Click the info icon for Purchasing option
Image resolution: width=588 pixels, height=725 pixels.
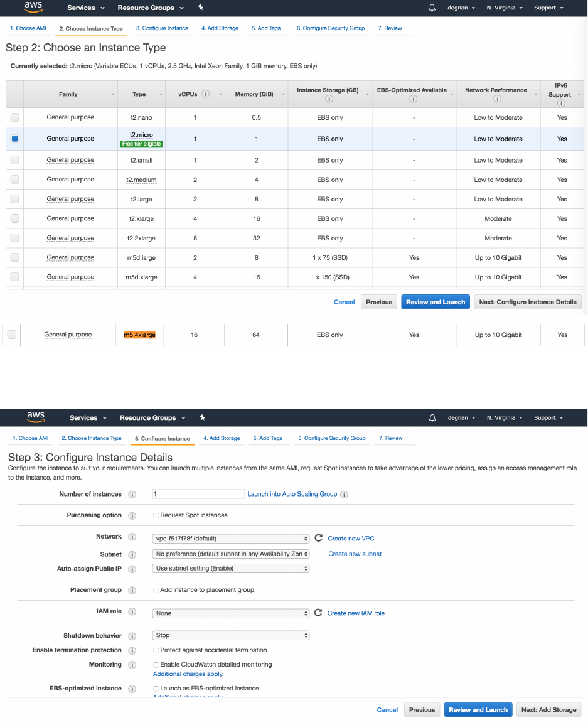pos(132,515)
